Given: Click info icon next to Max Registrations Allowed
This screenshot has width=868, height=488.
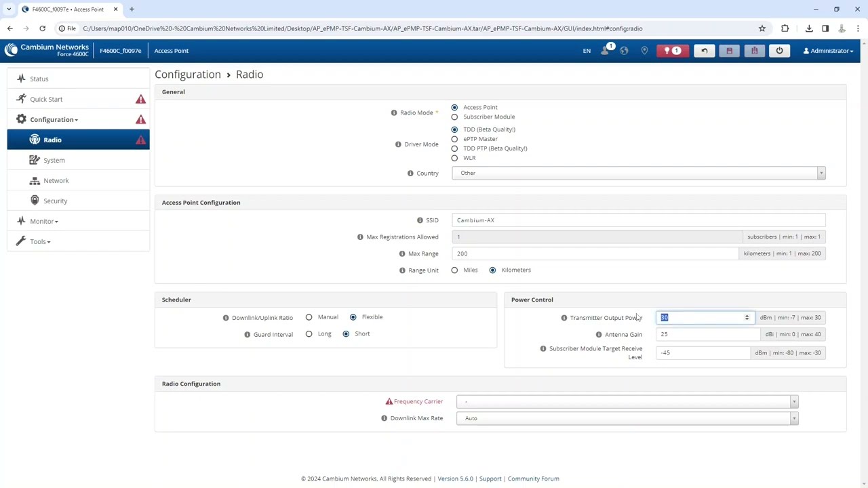Looking at the screenshot, I should pyautogui.click(x=360, y=237).
